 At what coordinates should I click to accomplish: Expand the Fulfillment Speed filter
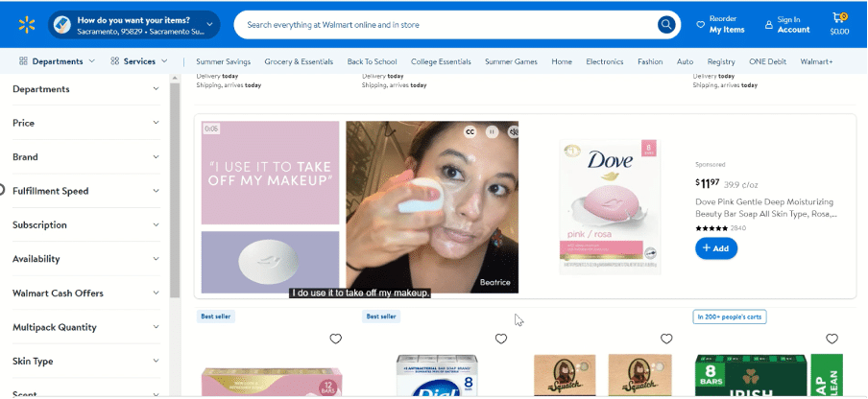[x=85, y=191]
